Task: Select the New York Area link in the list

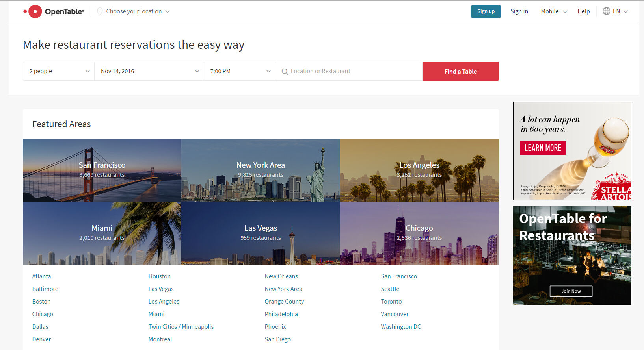Action: coord(283,289)
